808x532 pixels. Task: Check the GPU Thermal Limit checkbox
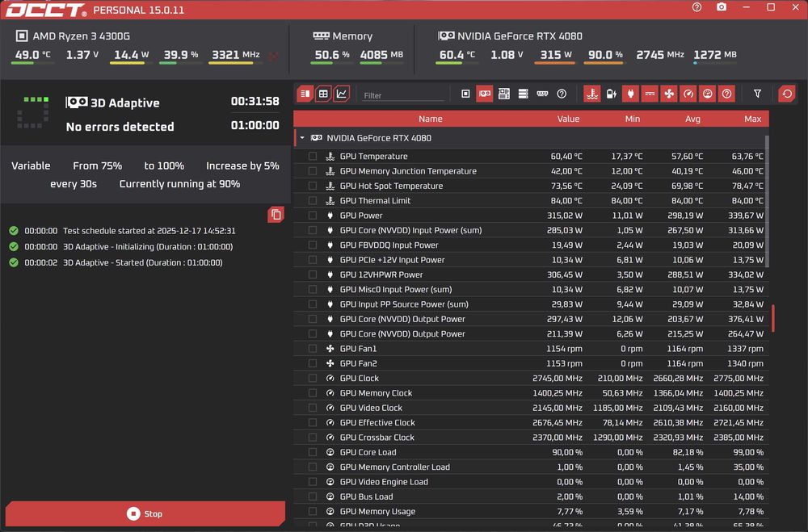[x=313, y=200]
